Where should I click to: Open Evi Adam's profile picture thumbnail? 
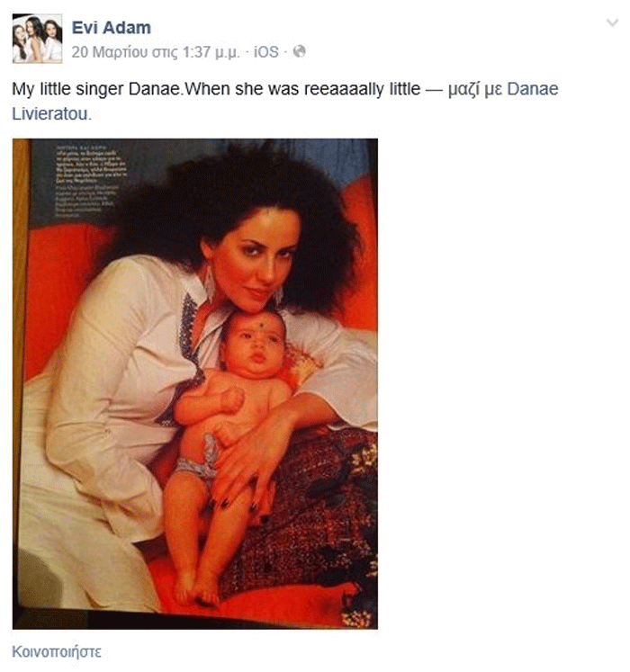click(37, 39)
